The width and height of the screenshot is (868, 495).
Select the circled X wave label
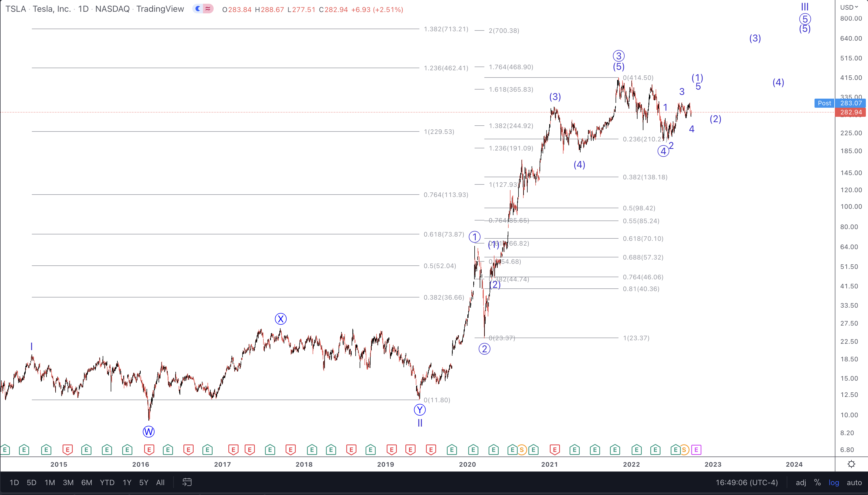coord(281,319)
